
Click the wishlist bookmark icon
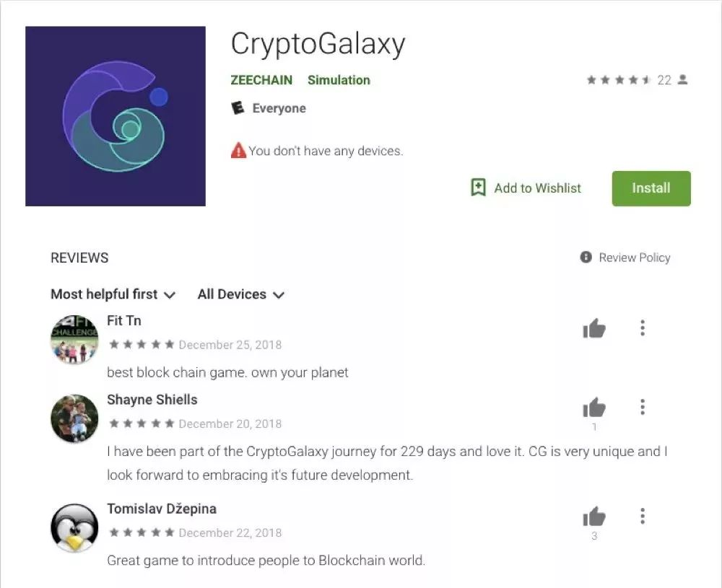tap(478, 188)
